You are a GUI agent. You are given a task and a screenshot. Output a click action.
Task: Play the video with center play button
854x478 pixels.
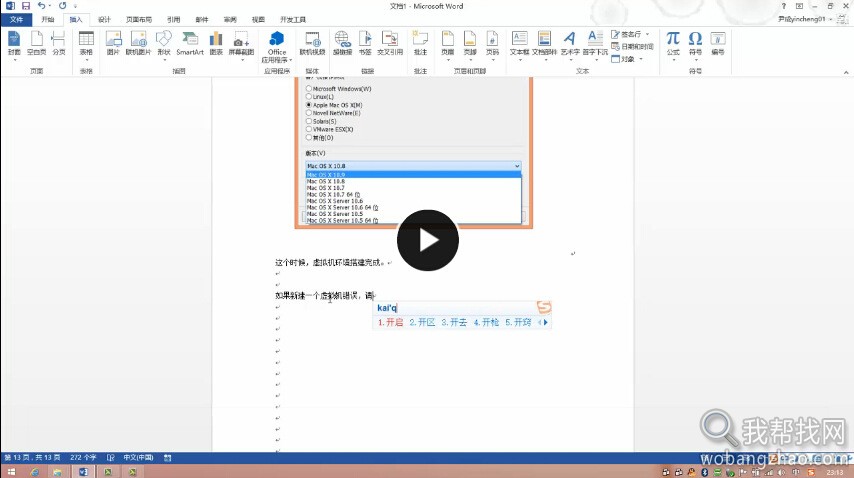[428, 240]
